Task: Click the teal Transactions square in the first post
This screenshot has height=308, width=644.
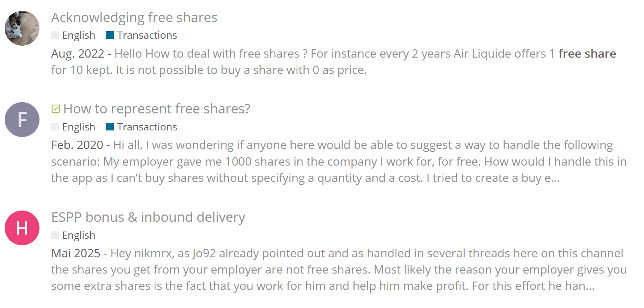Action: pyautogui.click(x=110, y=35)
